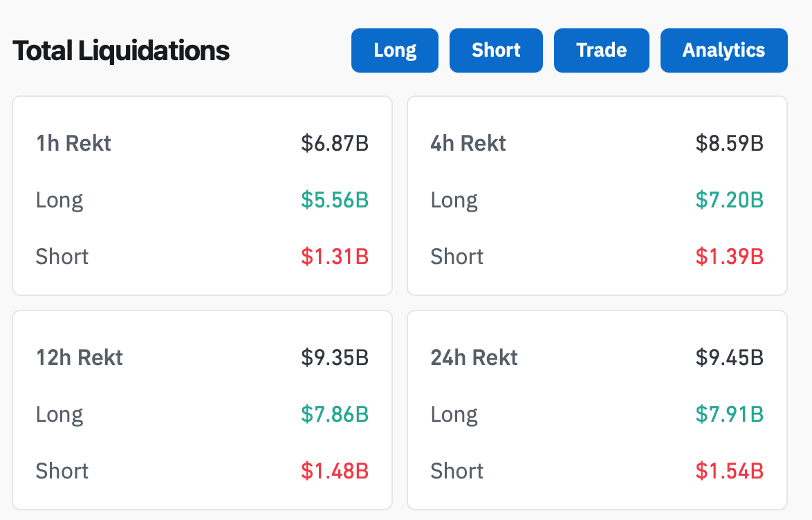Open the Analytics button
Image resolution: width=812 pixels, height=520 pixels.
point(723,50)
